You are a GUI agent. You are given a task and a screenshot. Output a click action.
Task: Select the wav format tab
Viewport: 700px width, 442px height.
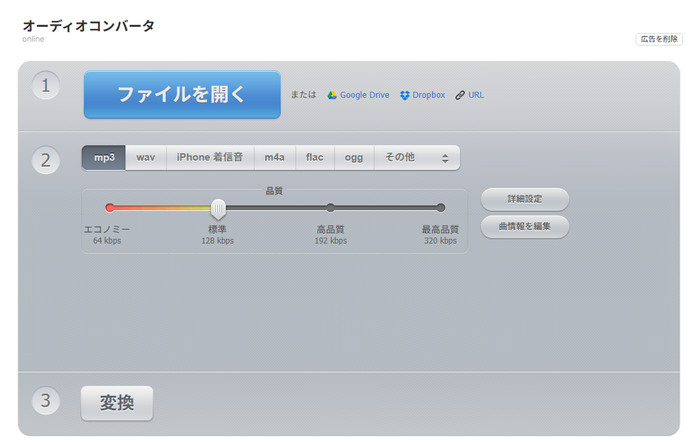(146, 158)
